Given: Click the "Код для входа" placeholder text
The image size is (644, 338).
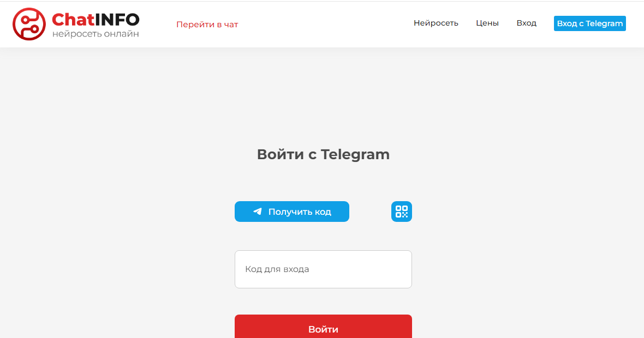Looking at the screenshot, I should 277,269.
